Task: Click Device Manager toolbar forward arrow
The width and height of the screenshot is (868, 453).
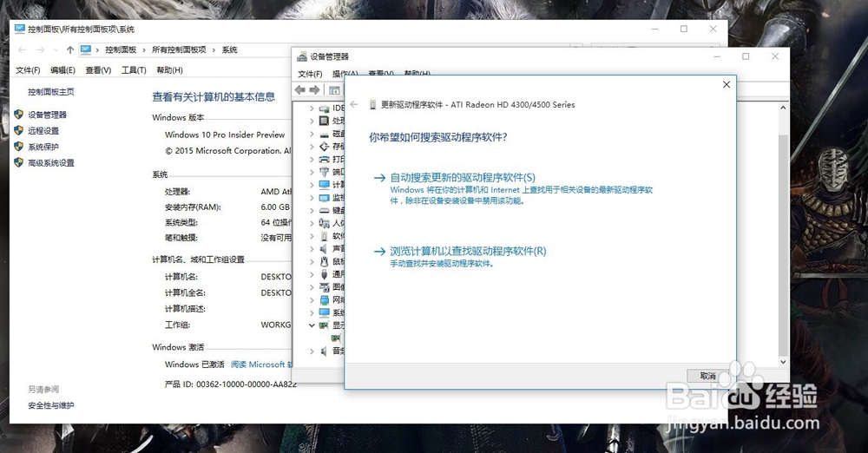Action: [314, 89]
